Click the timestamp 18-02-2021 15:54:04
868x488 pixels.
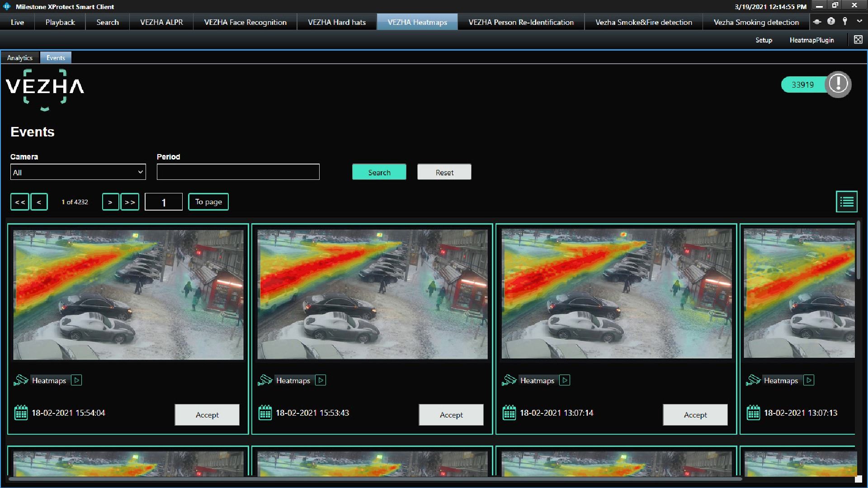[x=68, y=413]
